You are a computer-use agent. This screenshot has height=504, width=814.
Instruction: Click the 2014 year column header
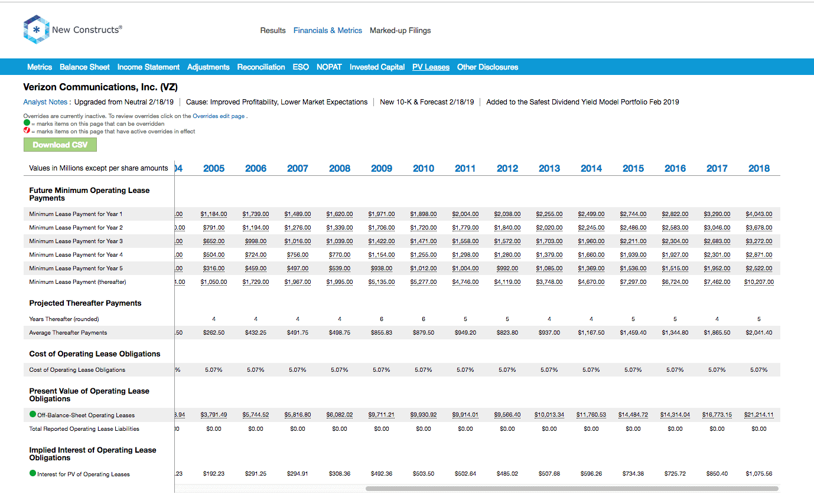click(x=591, y=168)
